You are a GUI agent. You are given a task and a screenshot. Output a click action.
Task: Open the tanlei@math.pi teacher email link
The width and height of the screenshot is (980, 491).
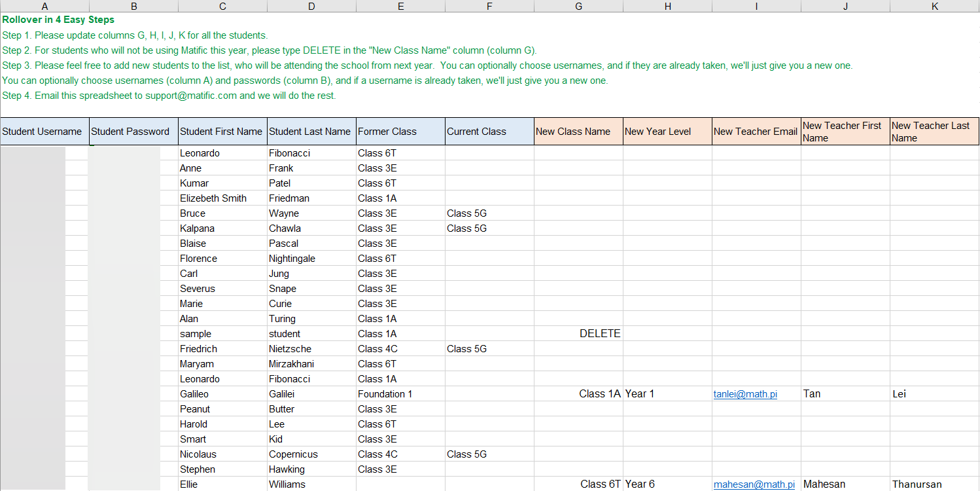click(x=745, y=393)
